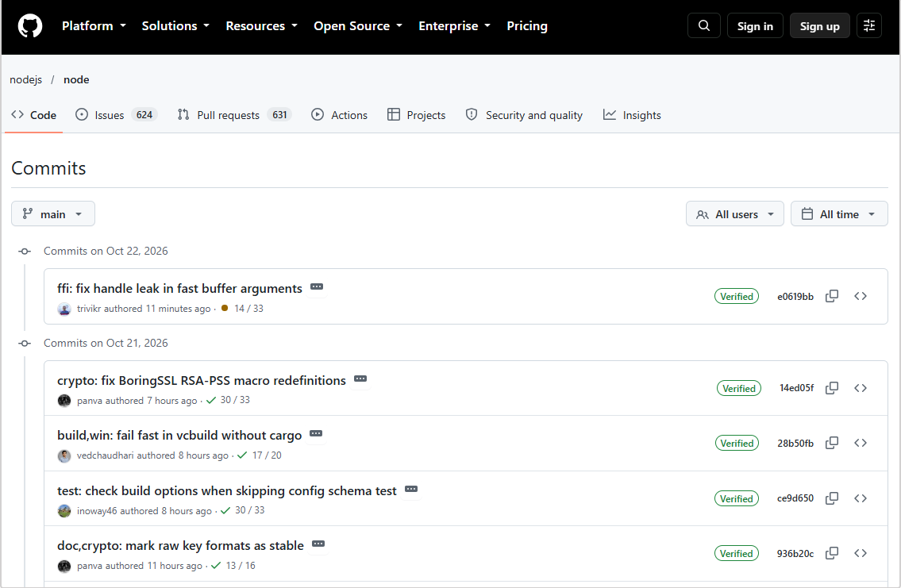Open vedchaudhari author name link
Image resolution: width=901 pixels, height=588 pixels.
(x=105, y=455)
